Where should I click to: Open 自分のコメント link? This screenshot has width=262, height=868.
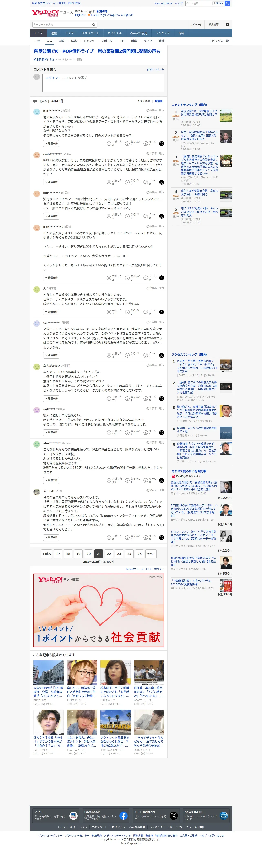[155, 69]
